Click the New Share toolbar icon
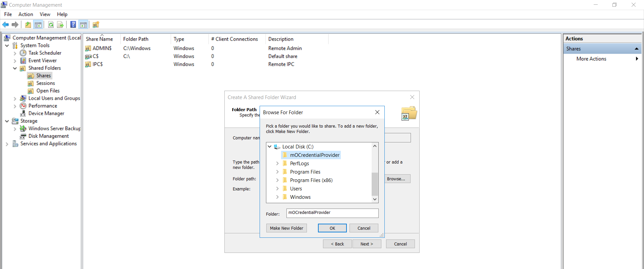 click(96, 25)
